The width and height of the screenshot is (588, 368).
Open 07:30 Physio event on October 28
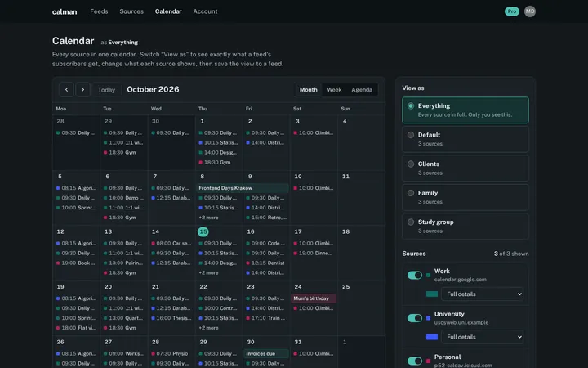(171, 353)
